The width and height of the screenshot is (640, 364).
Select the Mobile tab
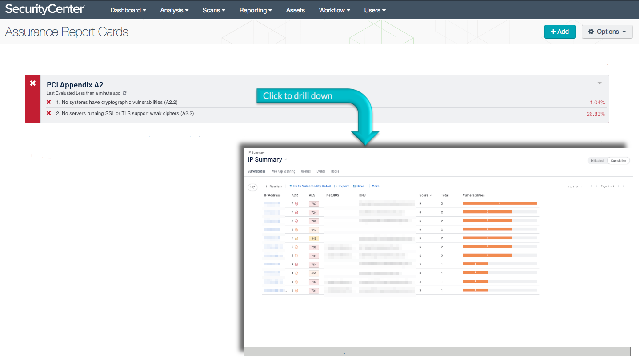[335, 171]
